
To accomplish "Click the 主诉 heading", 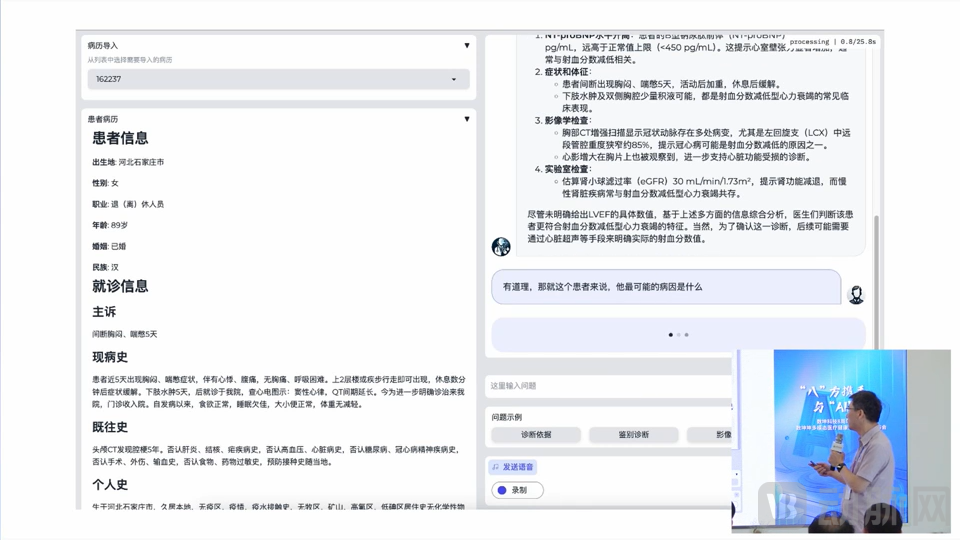I will pos(104,312).
